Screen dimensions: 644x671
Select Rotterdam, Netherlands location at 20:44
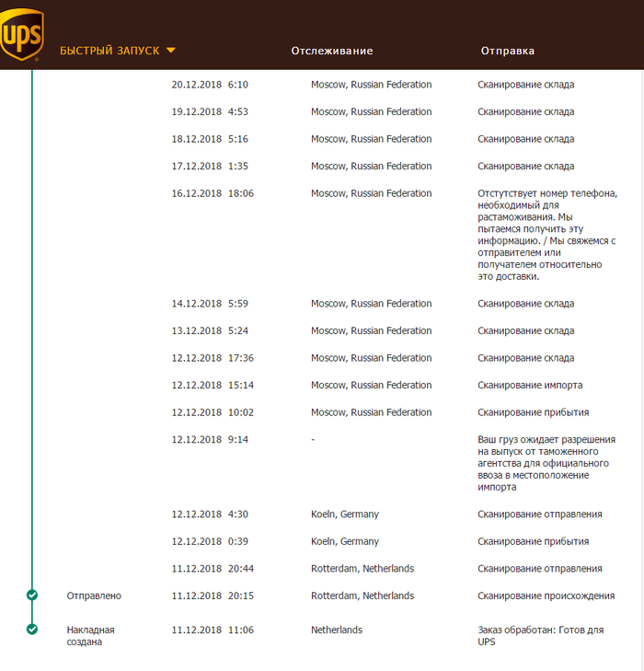tap(362, 569)
